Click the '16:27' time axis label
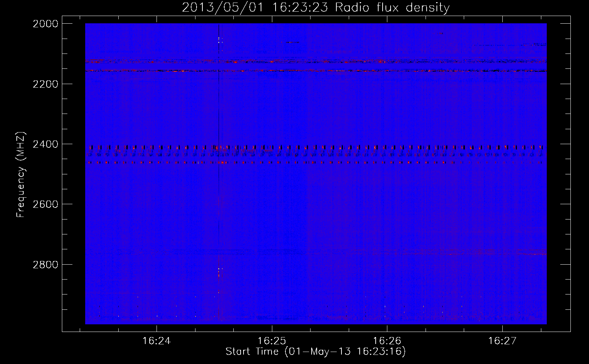Image resolution: width=589 pixels, height=364 pixels. [x=502, y=341]
